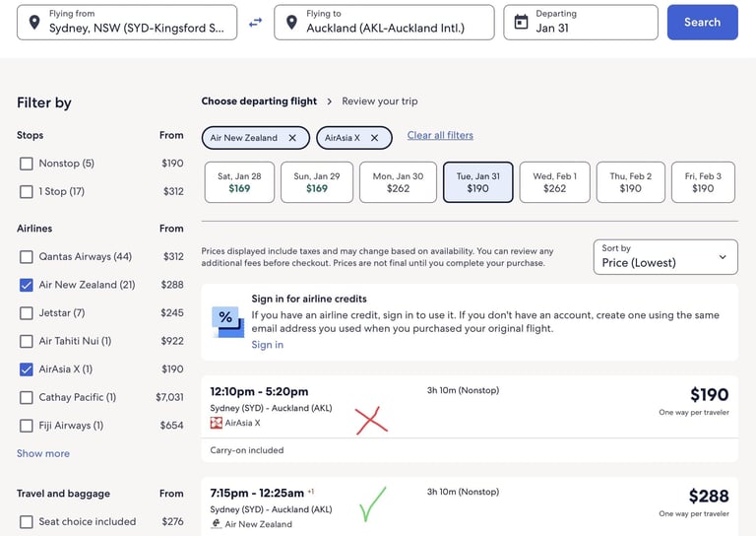Click the location pin icon in Flying to
The image size is (756, 536).
(291, 23)
